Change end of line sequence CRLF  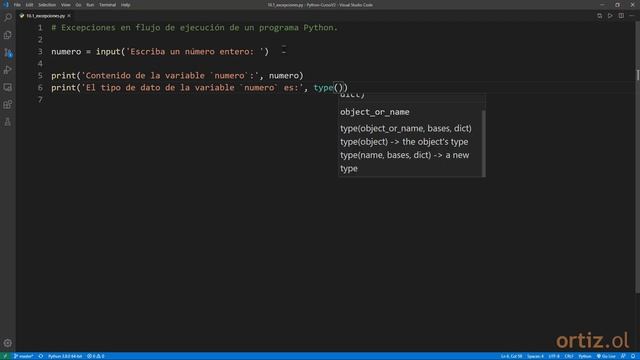569,356
